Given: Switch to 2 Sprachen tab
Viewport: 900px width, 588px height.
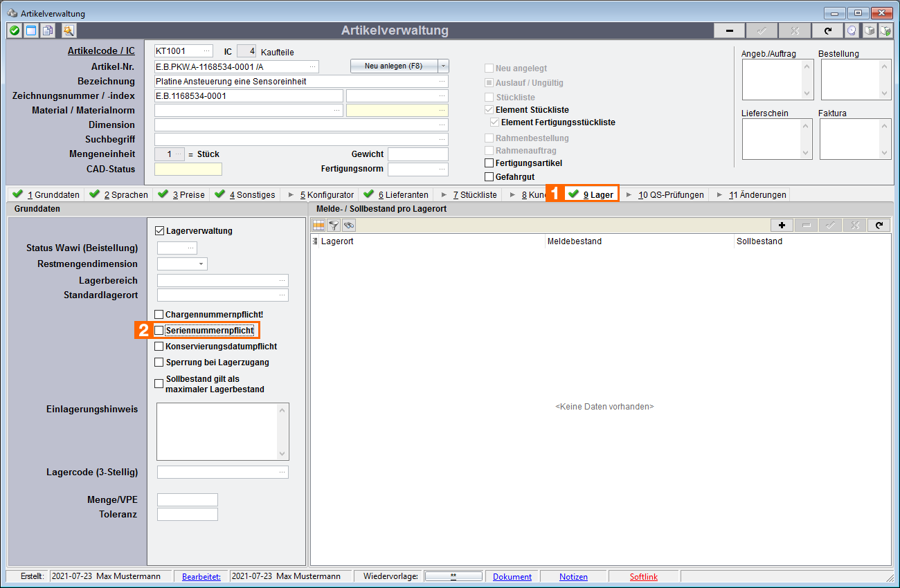Looking at the screenshot, I should point(118,194).
